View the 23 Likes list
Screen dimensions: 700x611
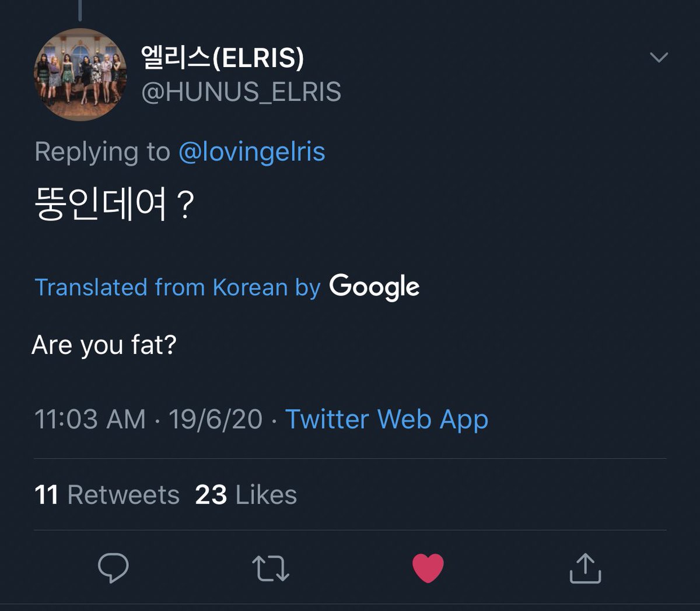pyautogui.click(x=246, y=495)
